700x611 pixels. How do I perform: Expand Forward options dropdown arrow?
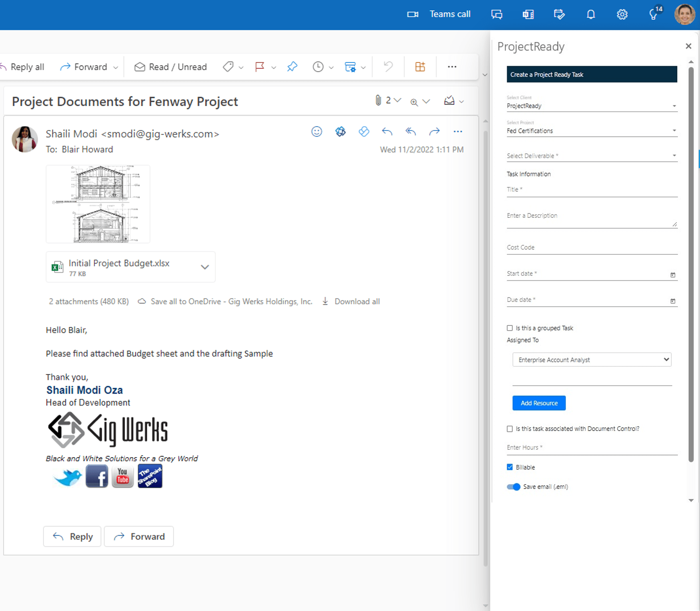116,67
